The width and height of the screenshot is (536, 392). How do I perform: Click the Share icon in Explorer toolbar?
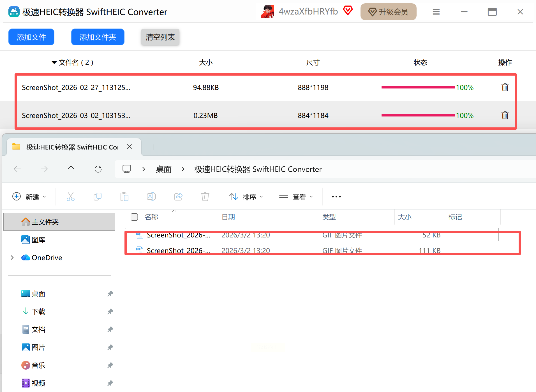[x=178, y=197]
